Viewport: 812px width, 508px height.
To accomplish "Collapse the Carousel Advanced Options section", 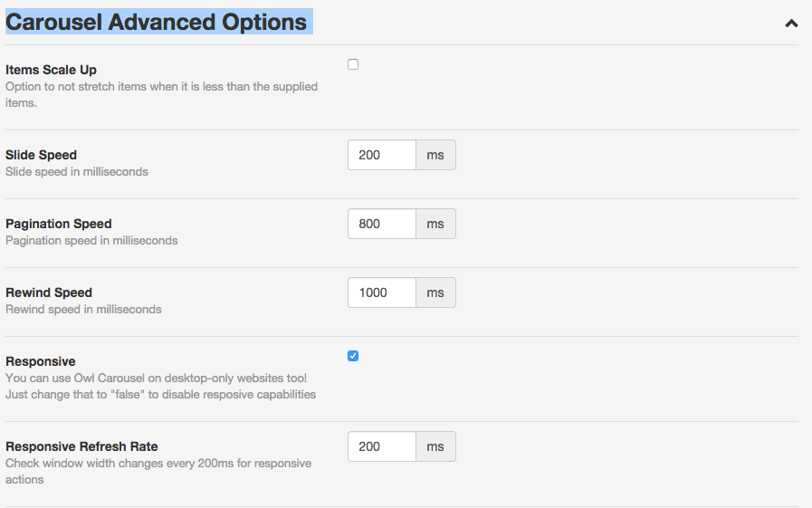I will (x=791, y=24).
